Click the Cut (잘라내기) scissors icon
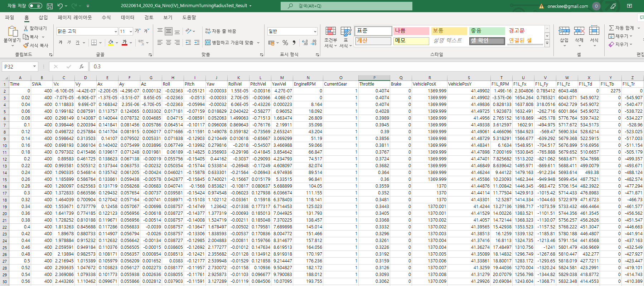 tap(26, 28)
